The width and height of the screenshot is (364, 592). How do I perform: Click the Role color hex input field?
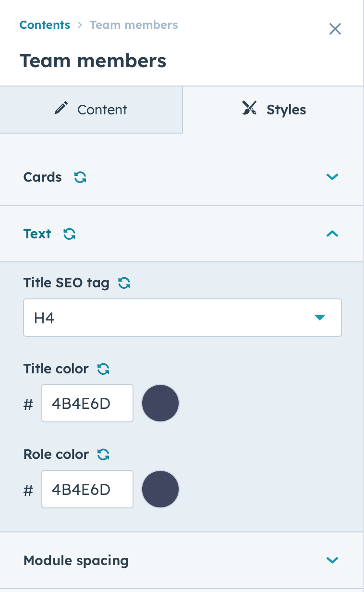[x=87, y=489]
